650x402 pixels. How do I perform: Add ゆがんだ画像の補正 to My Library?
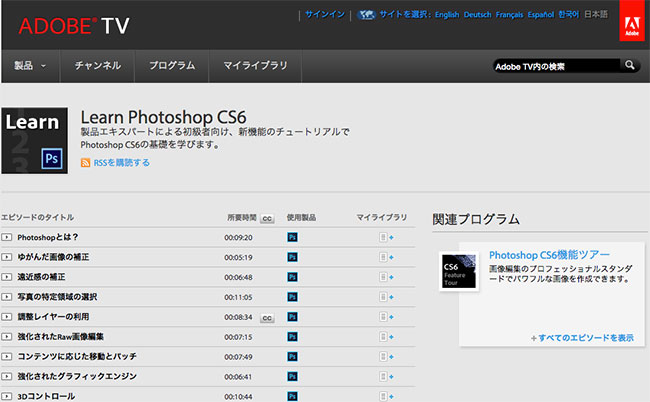pos(386,257)
